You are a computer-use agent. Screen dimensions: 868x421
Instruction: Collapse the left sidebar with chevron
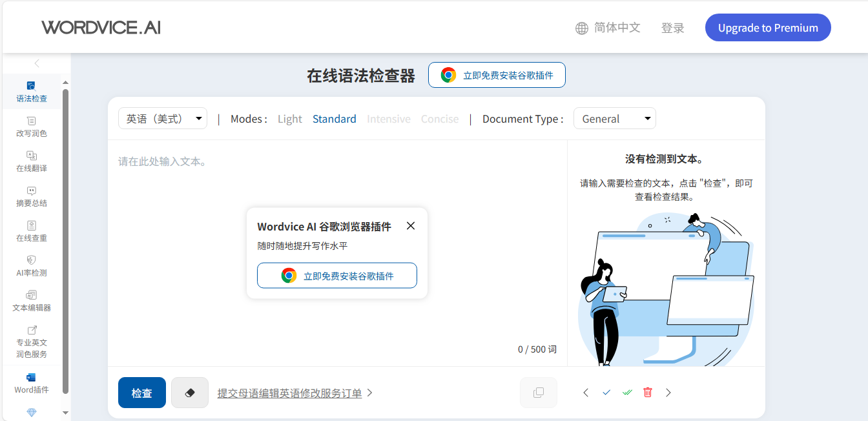pyautogui.click(x=37, y=63)
